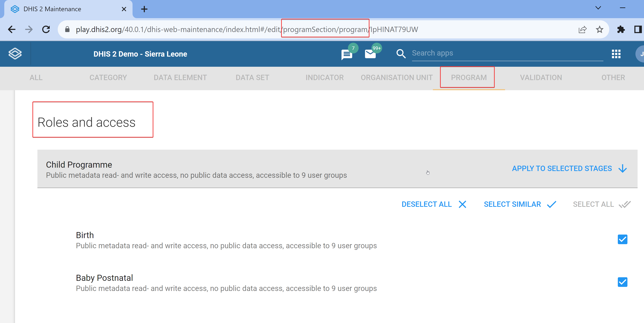The height and width of the screenshot is (323, 644).
Task: Open the browser extensions puzzle icon
Action: (x=621, y=30)
